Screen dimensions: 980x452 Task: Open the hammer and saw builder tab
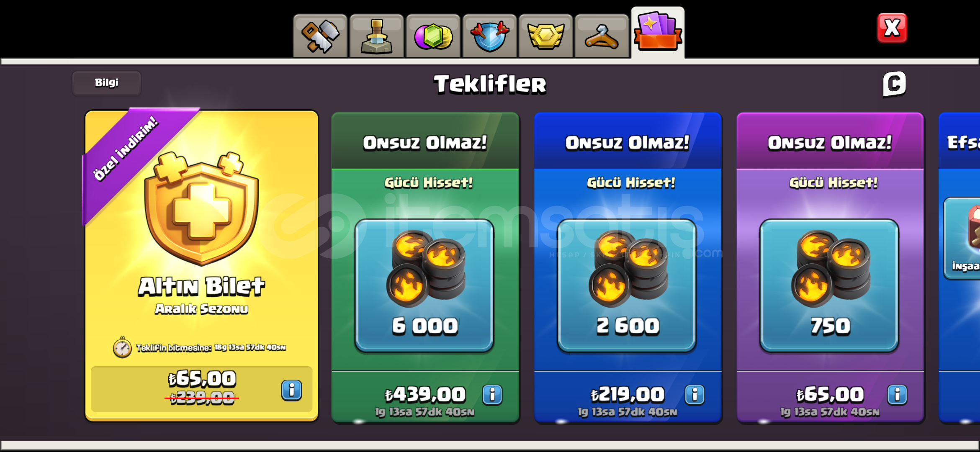pos(320,36)
